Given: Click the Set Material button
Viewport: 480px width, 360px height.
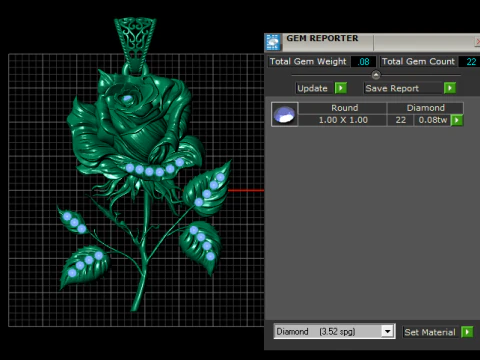Looking at the screenshot, I should point(431,332).
